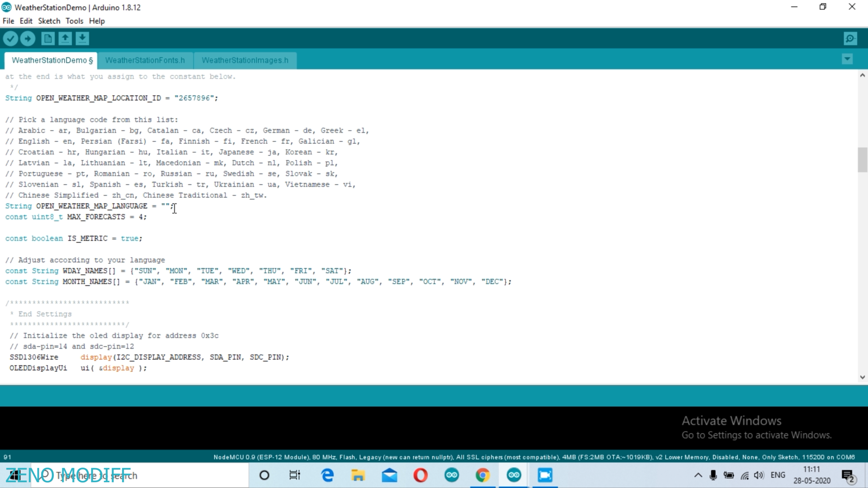
Task: Open the clock showing 11:11
Action: pyautogui.click(x=812, y=475)
